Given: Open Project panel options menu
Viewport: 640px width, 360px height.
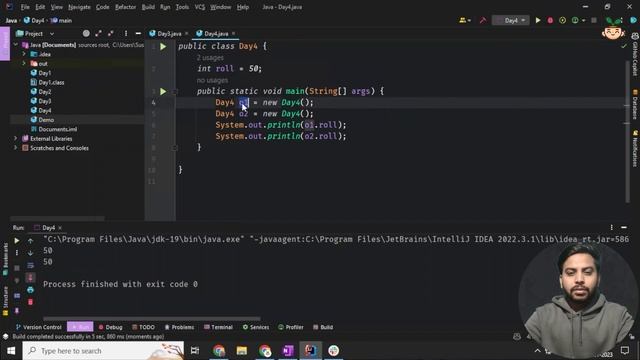Looking at the screenshot, I should click(126, 33).
